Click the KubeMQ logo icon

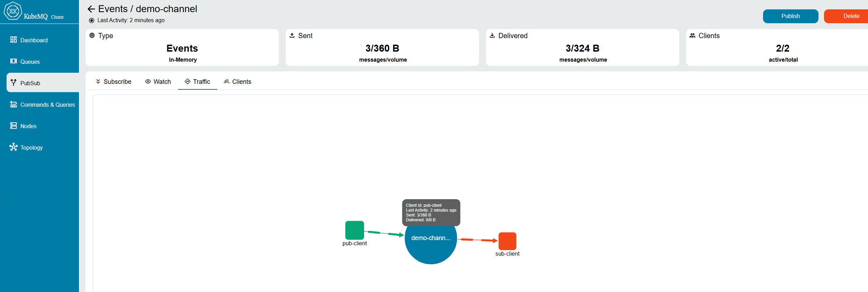13,11
